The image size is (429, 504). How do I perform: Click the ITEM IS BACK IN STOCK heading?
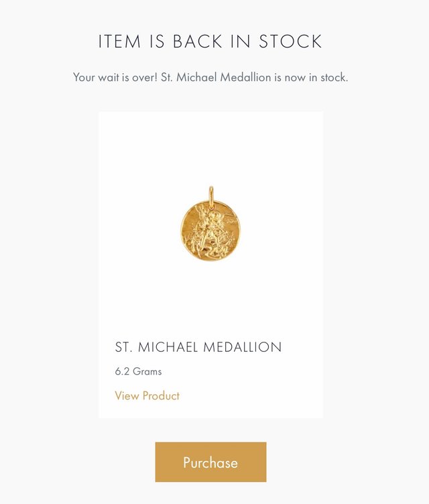210,41
